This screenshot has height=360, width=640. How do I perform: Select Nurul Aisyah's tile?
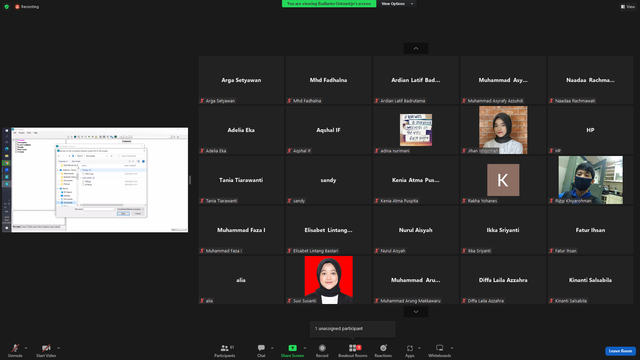click(x=416, y=230)
